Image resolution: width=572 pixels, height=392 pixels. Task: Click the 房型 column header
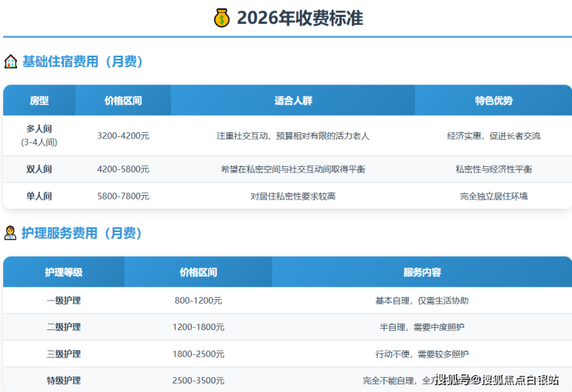tap(39, 101)
